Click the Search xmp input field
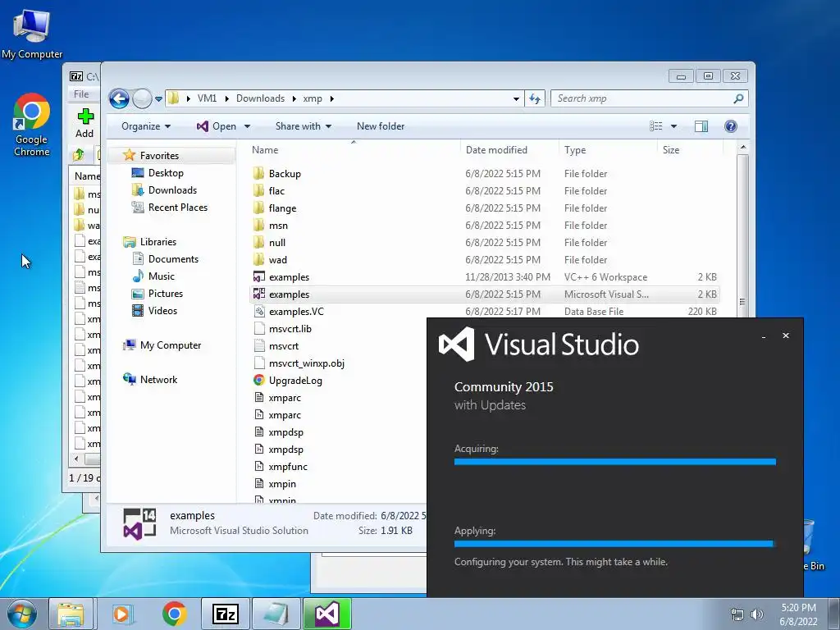This screenshot has height=630, width=840. click(641, 98)
